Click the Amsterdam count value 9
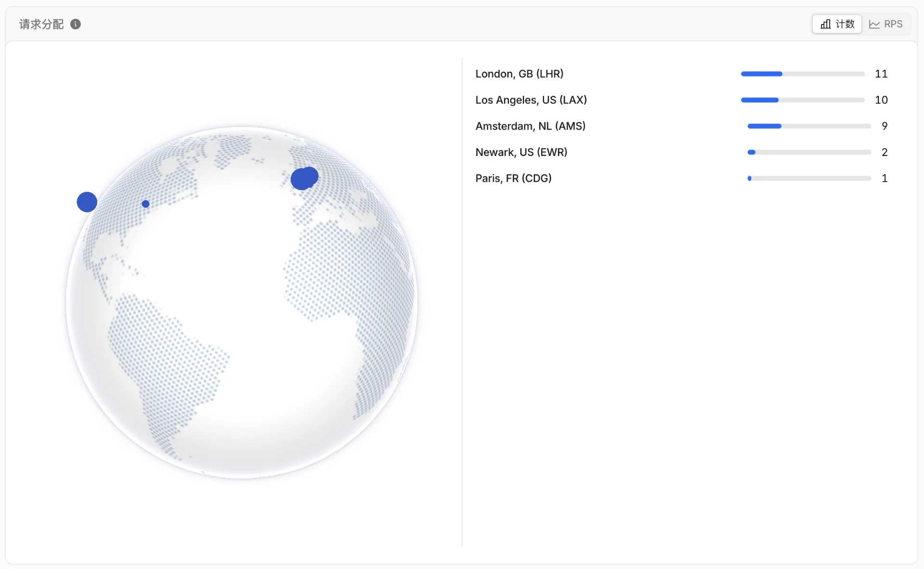Image resolution: width=924 pixels, height=569 pixels. (x=885, y=126)
